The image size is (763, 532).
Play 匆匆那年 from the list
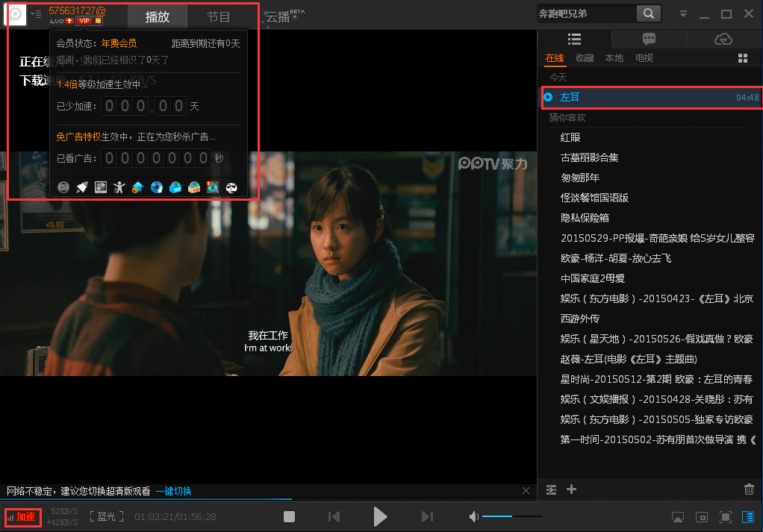[580, 178]
